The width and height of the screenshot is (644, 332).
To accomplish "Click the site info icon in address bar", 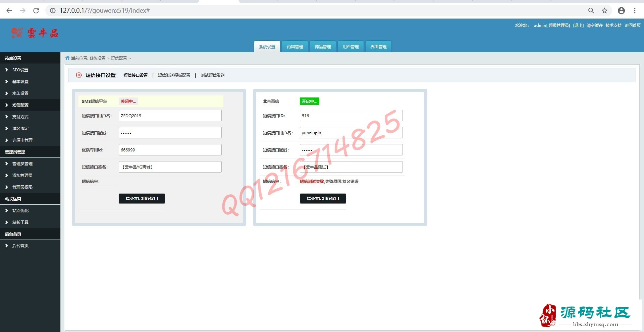I will (53, 11).
